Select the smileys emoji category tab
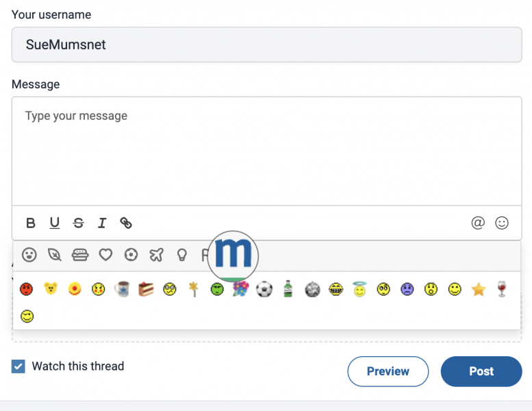Image resolution: width=532 pixels, height=411 pixels. click(29, 255)
